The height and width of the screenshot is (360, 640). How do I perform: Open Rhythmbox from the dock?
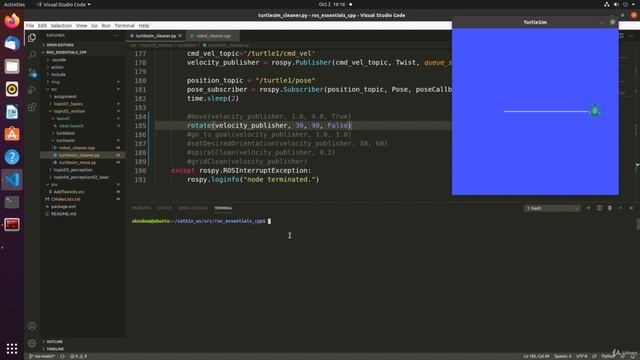pyautogui.click(x=12, y=89)
